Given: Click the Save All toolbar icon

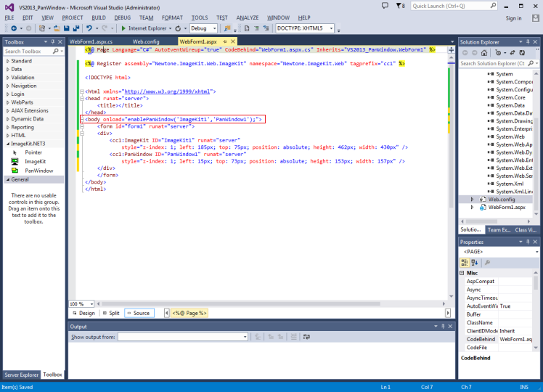Looking at the screenshot, I should pyautogui.click(x=75, y=28).
